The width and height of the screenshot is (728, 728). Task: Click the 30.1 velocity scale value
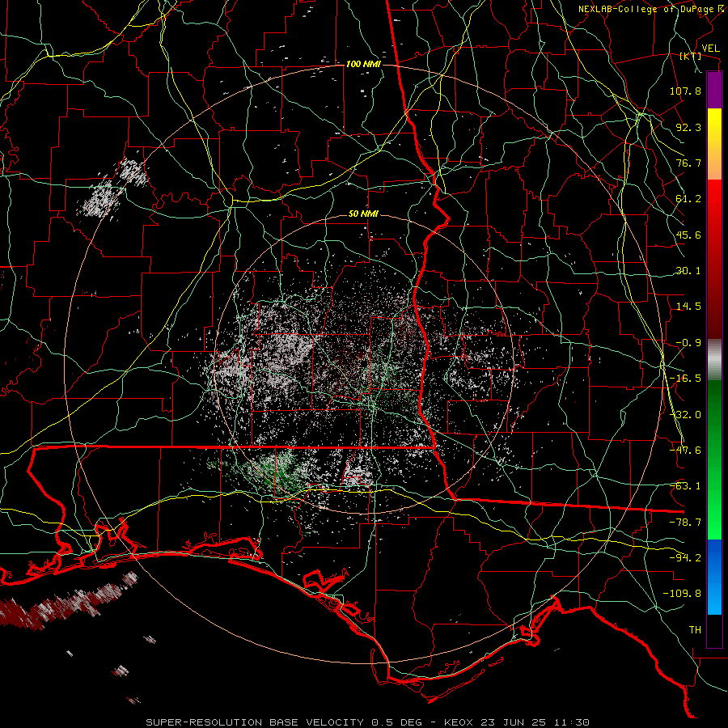pyautogui.click(x=688, y=271)
